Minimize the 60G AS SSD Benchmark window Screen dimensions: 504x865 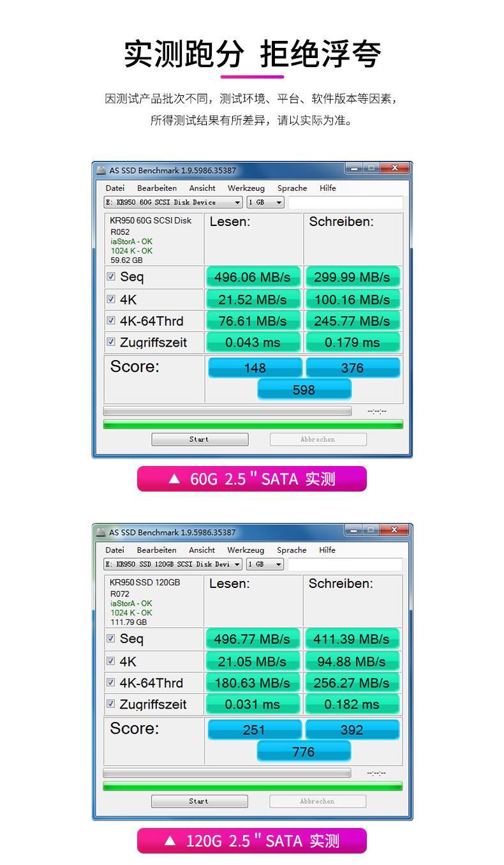pyautogui.click(x=354, y=168)
